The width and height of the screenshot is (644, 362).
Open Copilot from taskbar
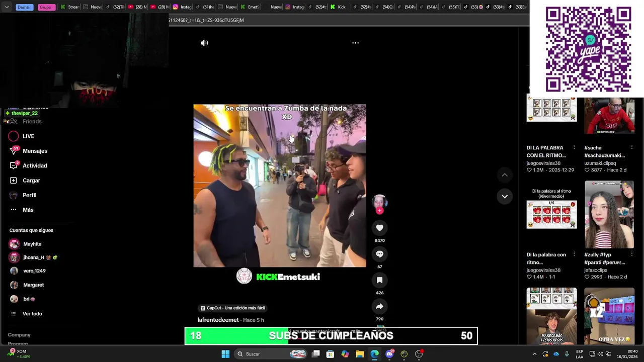345,354
